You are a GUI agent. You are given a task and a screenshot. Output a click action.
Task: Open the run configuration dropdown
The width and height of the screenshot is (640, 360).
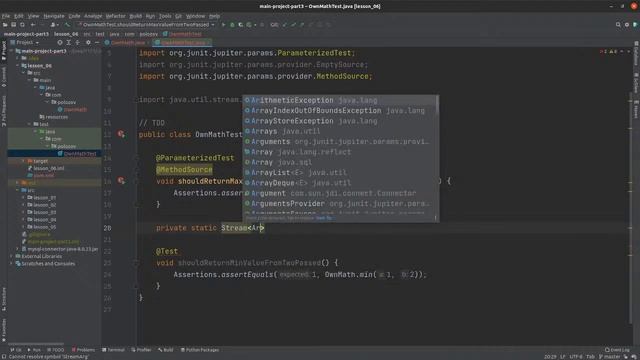(x=146, y=25)
